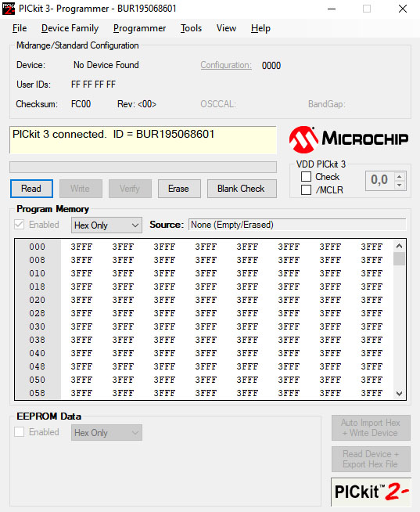The width and height of the screenshot is (420, 512).
Task: Open Program Memory Hex Only dropdown
Action: (106, 225)
